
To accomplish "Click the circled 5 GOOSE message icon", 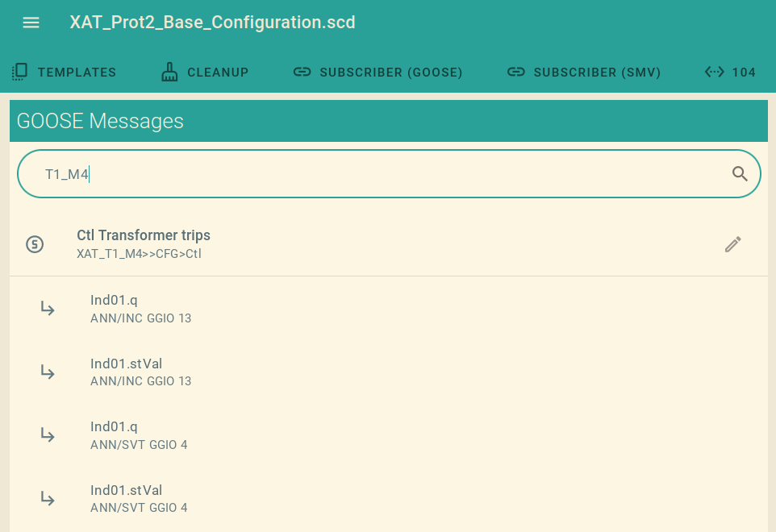I will point(35,243).
